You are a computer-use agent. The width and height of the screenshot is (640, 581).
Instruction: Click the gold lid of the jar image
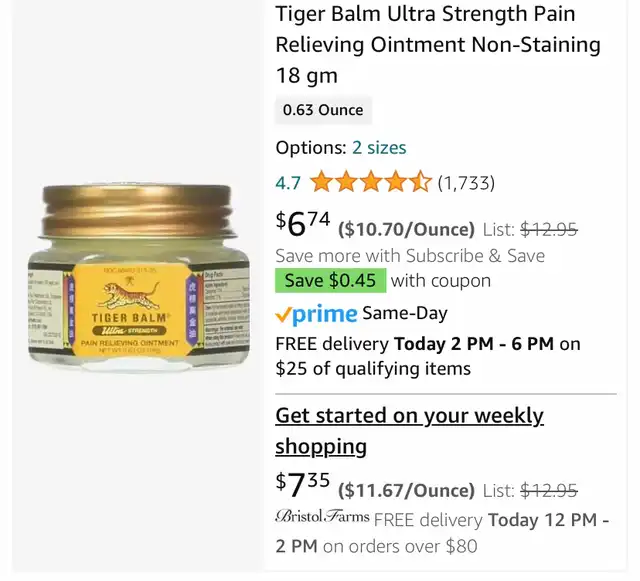point(138,211)
